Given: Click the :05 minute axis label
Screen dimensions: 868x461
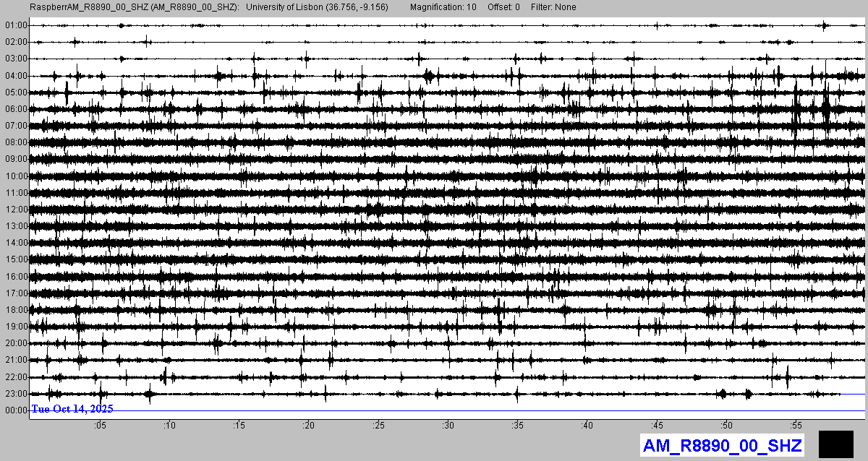Looking at the screenshot, I should click(100, 425).
